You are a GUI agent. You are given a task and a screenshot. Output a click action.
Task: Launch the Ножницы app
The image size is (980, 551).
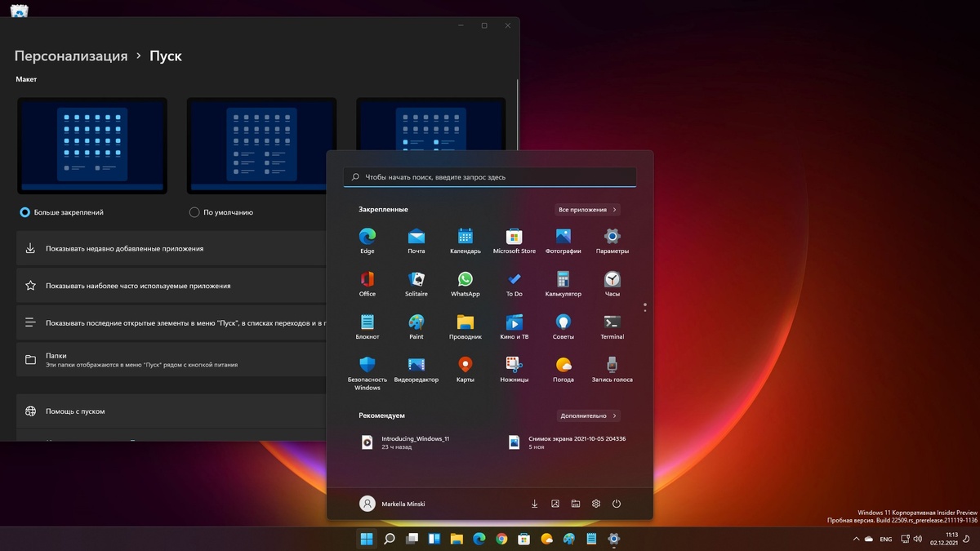point(514,370)
